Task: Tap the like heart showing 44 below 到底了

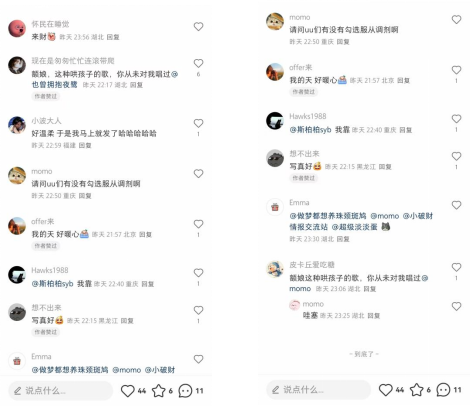Action: click(x=386, y=390)
